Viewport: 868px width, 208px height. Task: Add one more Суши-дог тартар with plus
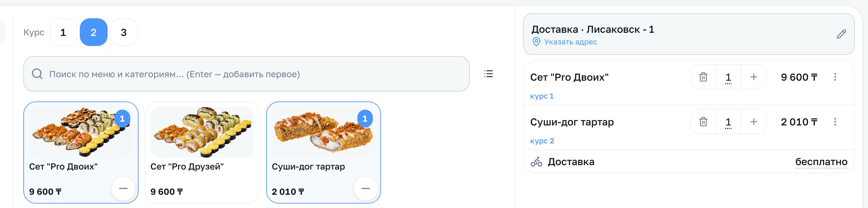[754, 122]
